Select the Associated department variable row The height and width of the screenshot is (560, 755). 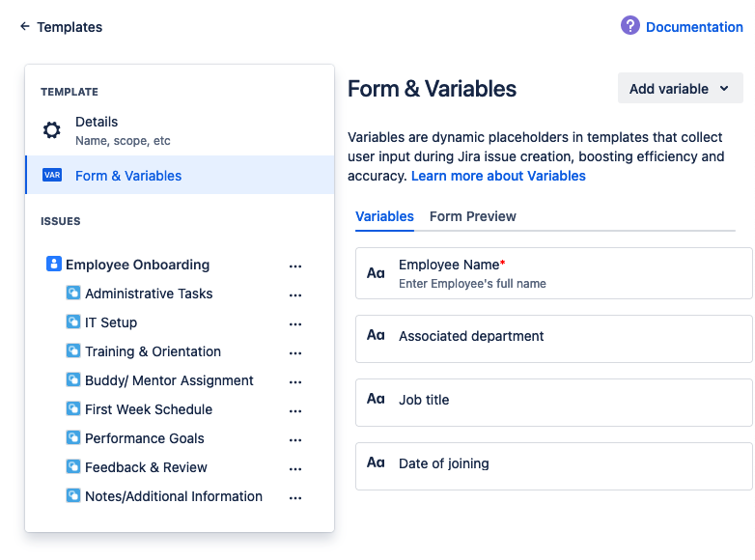click(553, 337)
